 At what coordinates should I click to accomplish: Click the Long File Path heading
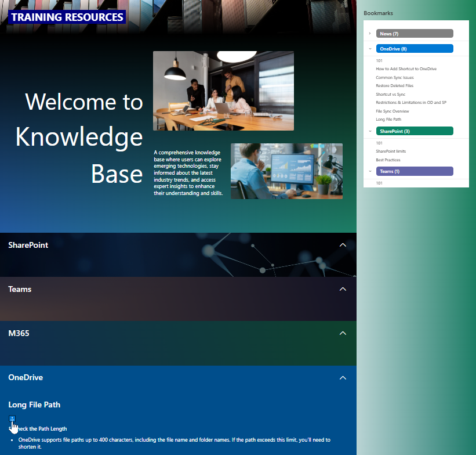pyautogui.click(x=34, y=405)
